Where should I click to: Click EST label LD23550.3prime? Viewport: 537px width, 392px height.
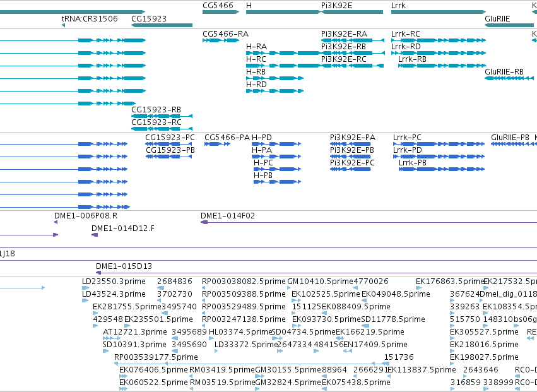point(114,282)
